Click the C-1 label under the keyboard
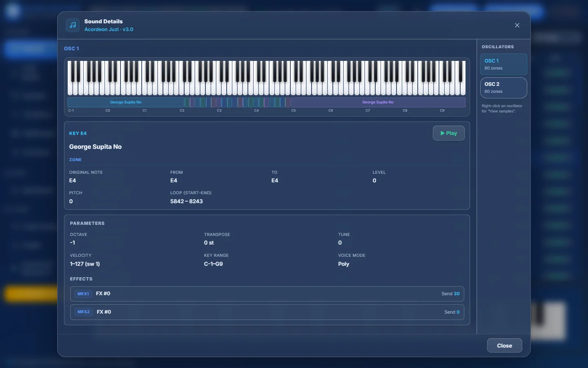 71,110
